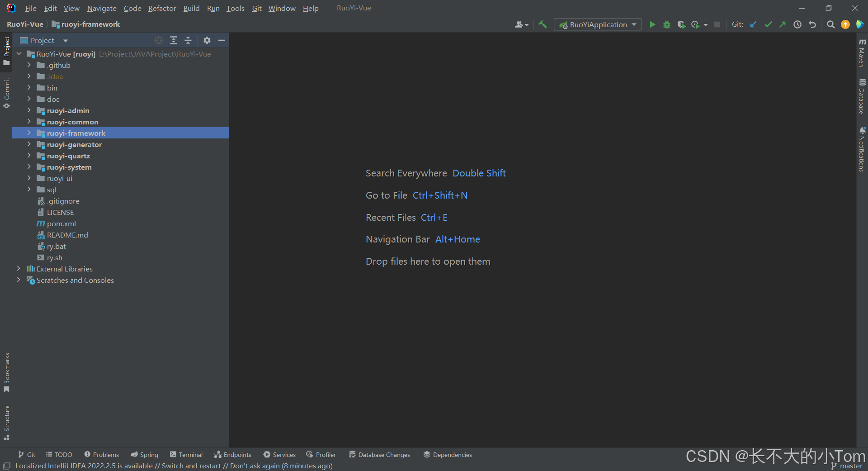Open Search Everywhere magnifier icon
The width and height of the screenshot is (868, 471).
[x=831, y=24]
